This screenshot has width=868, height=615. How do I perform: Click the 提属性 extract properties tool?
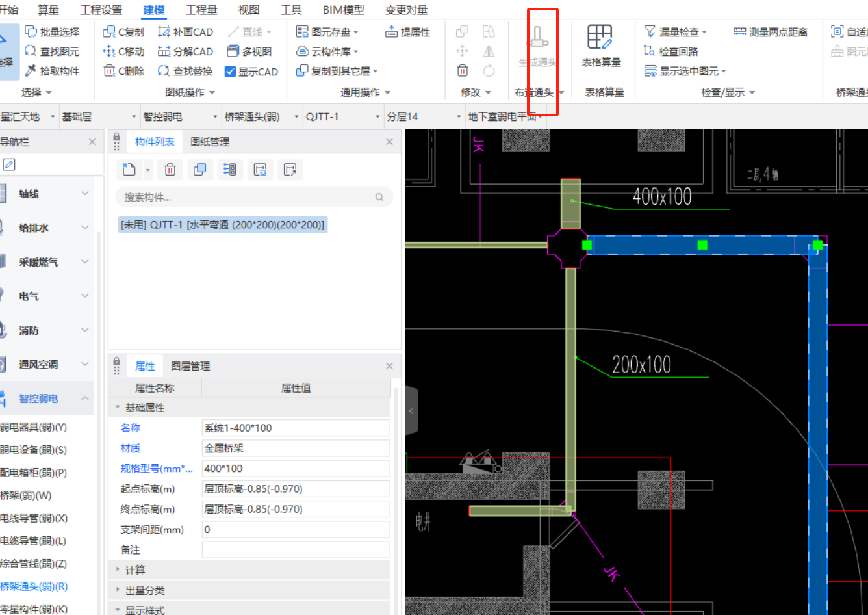coord(408,32)
